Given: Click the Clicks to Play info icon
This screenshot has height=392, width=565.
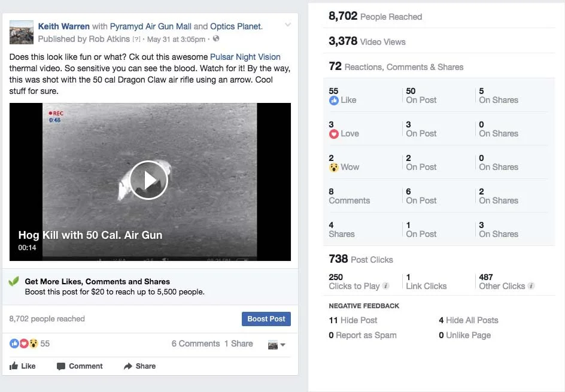Looking at the screenshot, I should click(x=385, y=286).
